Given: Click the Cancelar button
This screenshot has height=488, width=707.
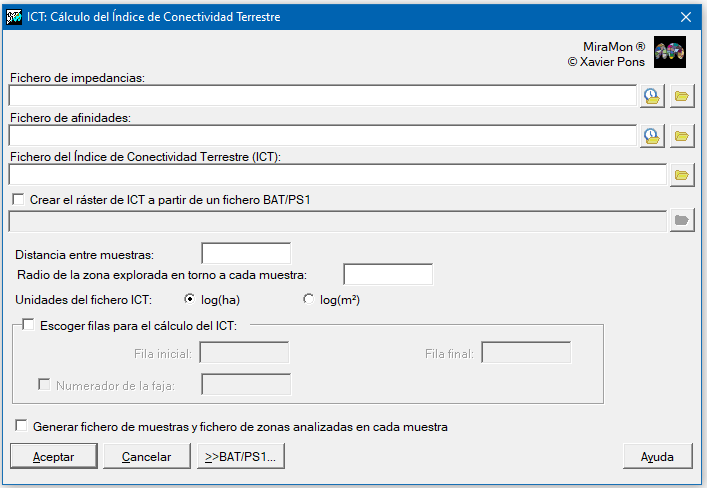Looking at the screenshot, I should 147,456.
